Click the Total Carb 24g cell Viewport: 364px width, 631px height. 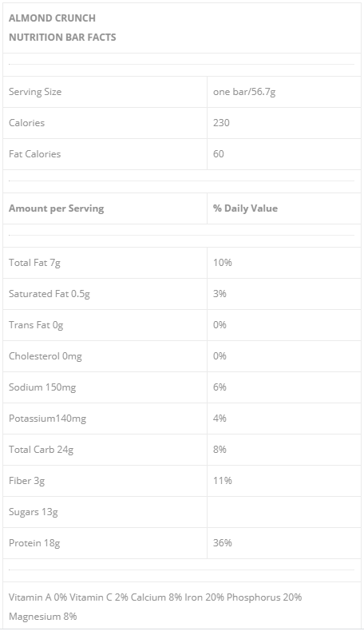tap(105, 450)
